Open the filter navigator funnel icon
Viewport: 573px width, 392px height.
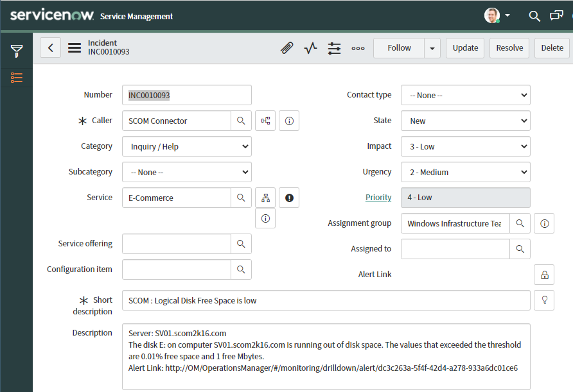coord(17,51)
